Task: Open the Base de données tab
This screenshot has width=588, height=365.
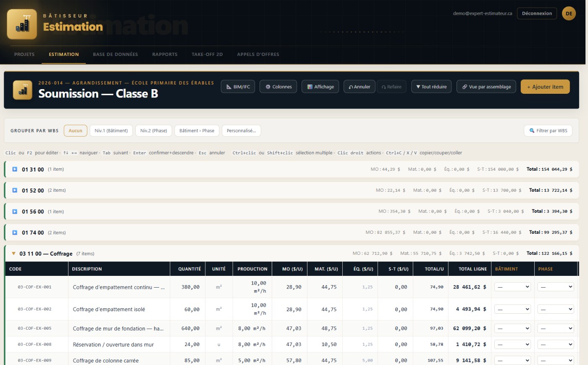Action: 115,54
